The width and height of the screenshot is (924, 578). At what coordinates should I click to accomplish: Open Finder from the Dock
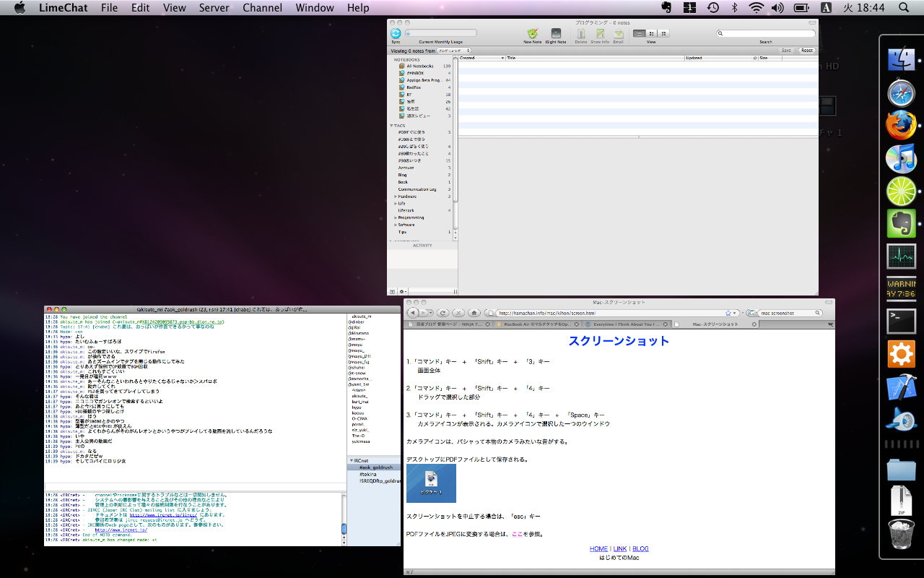click(x=901, y=61)
